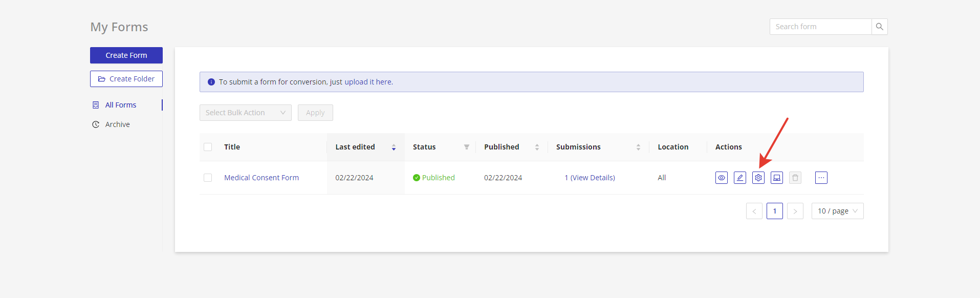Screen dimensions: 980x298
Task: Click the View Details submissions link
Action: (593, 178)
